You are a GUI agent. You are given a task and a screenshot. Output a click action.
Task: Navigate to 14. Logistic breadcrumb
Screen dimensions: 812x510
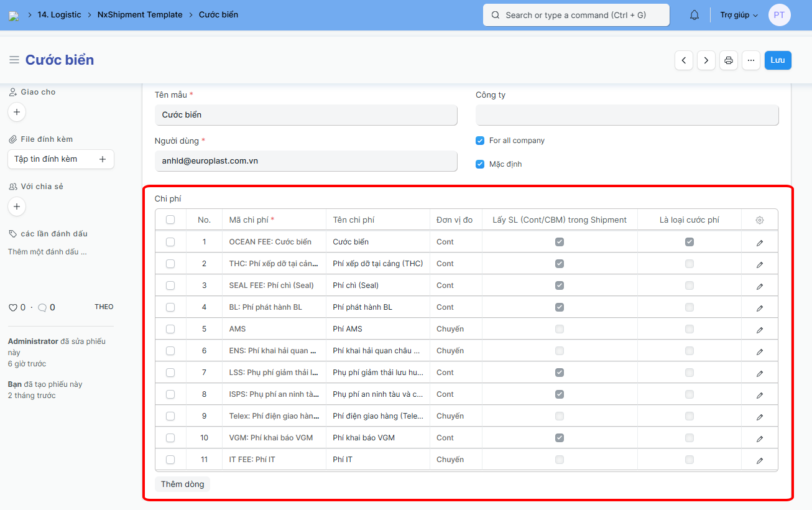click(x=59, y=15)
